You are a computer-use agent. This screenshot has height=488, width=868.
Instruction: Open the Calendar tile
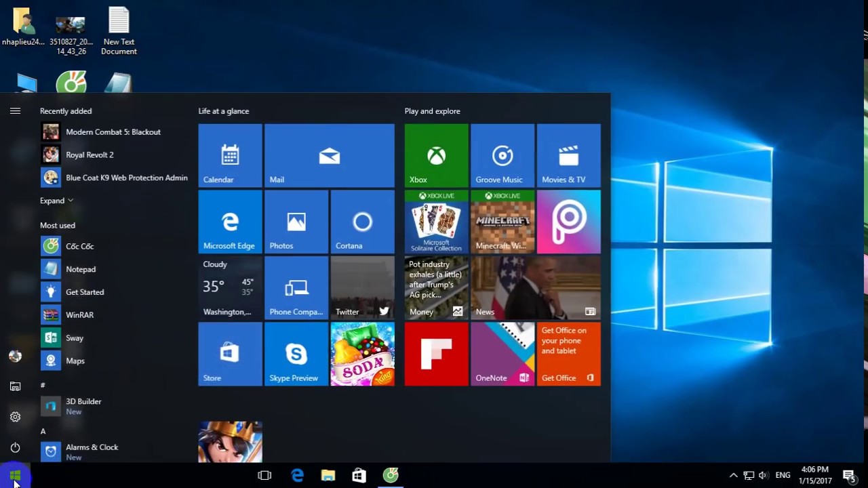click(230, 155)
